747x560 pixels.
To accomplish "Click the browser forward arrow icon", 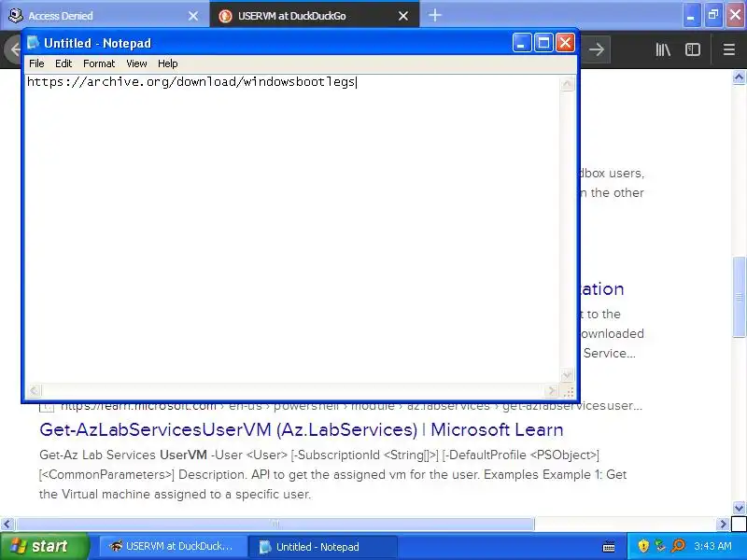I will click(596, 49).
